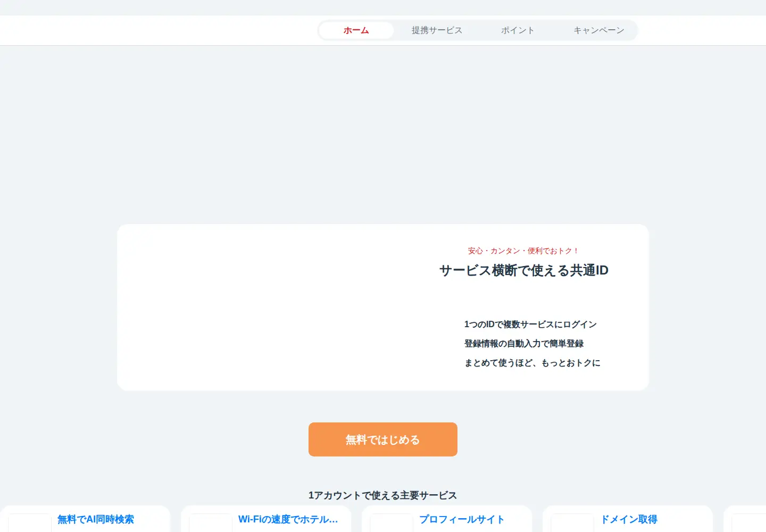The height and width of the screenshot is (532, 766).
Task: Click the 安心・カンタン・便利でおトク！ tagline
Action: coord(524,251)
